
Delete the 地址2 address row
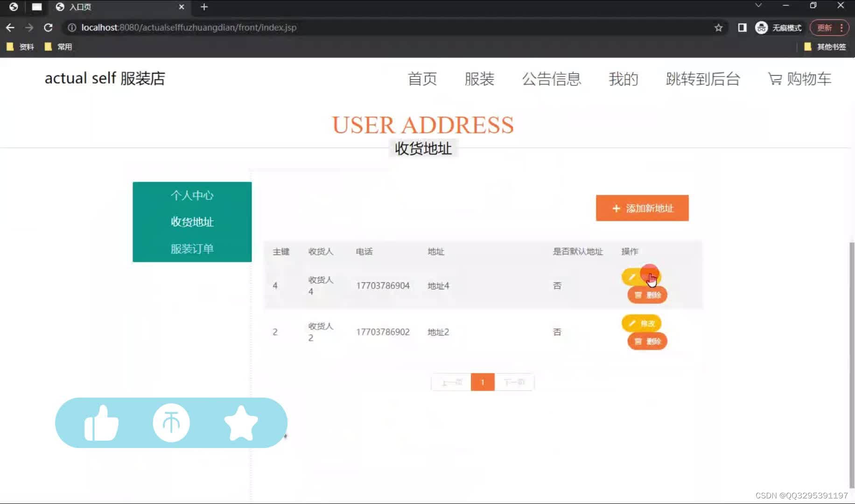tap(647, 342)
